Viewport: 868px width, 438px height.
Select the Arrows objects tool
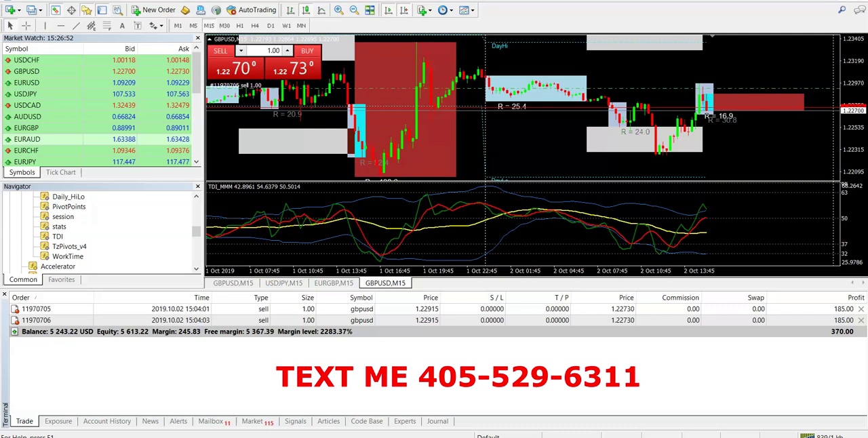pyautogui.click(x=153, y=26)
